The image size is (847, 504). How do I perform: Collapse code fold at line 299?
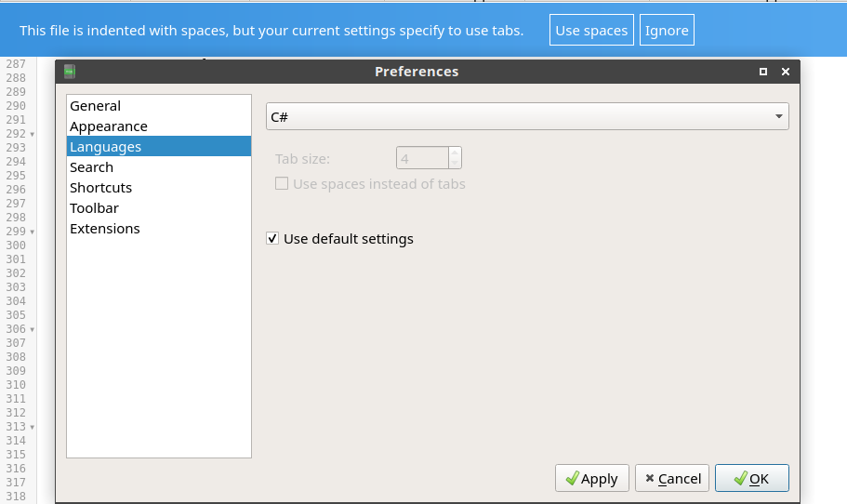pos(32,232)
